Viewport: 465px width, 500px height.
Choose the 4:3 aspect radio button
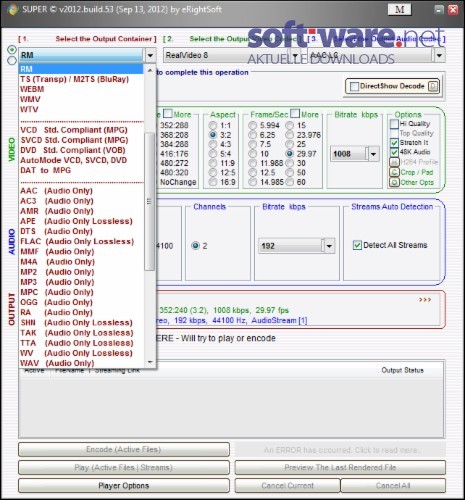(x=213, y=144)
